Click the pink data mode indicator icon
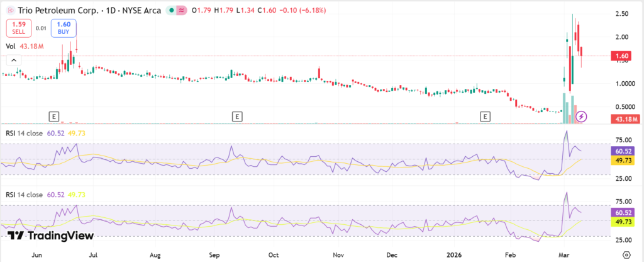The height and width of the screenshot is (262, 644). 180,9
